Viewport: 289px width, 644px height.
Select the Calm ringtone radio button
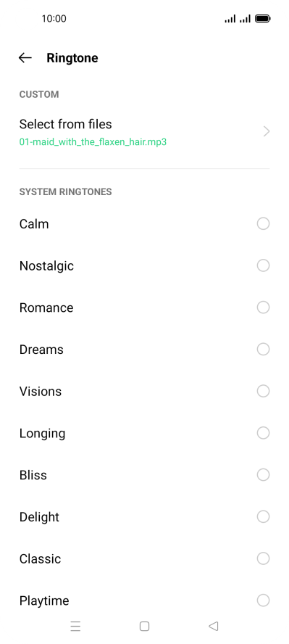263,224
